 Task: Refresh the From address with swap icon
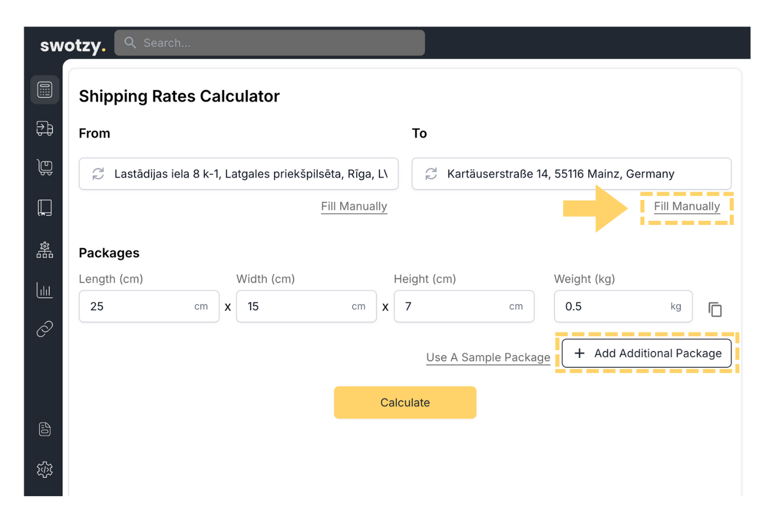[98, 174]
